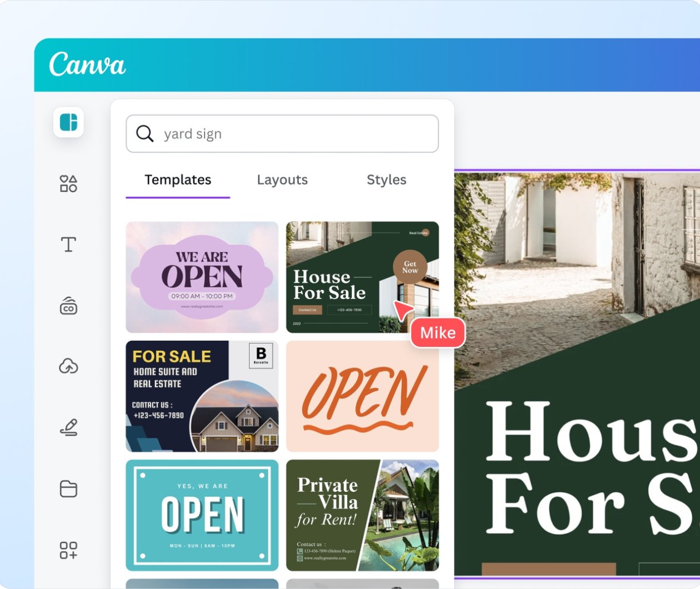700x589 pixels.
Task: Select the purple We Are Open template
Action: [x=202, y=277]
